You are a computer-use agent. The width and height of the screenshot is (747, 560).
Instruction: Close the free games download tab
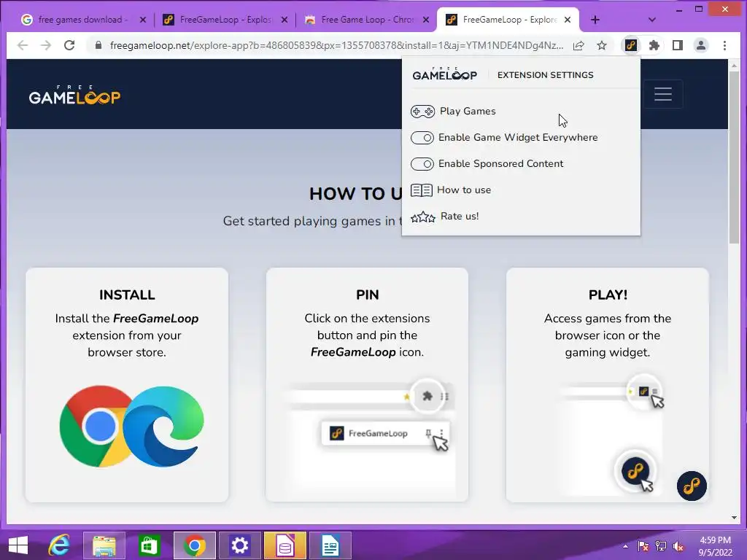(x=142, y=20)
